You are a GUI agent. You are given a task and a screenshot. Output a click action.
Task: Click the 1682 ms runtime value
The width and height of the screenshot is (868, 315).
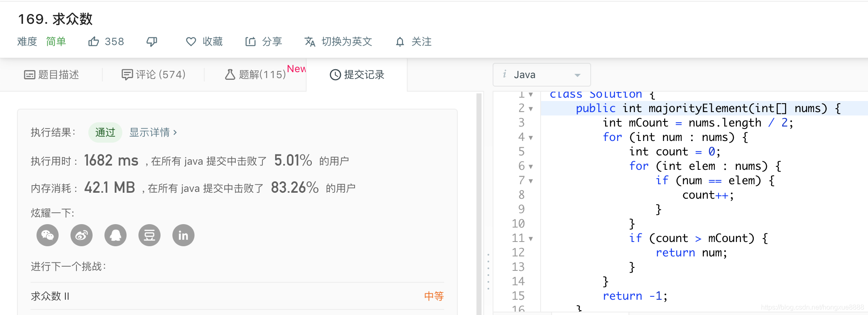[111, 160]
